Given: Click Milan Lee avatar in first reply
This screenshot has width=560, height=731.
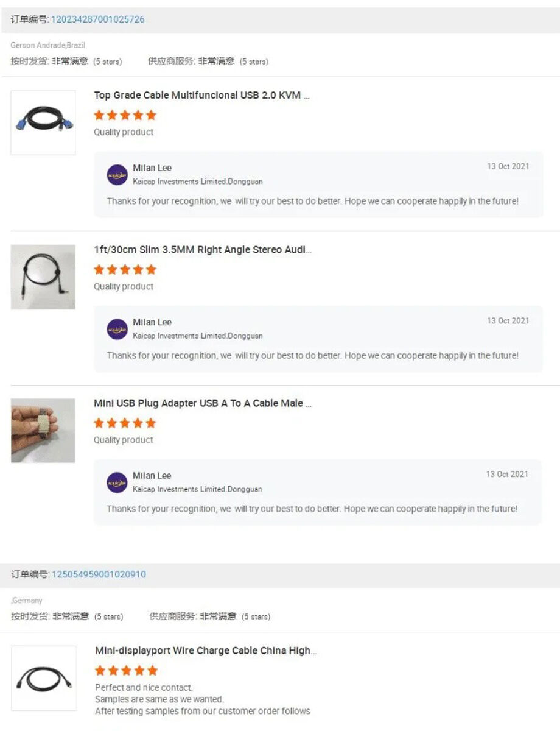Looking at the screenshot, I should [x=117, y=175].
